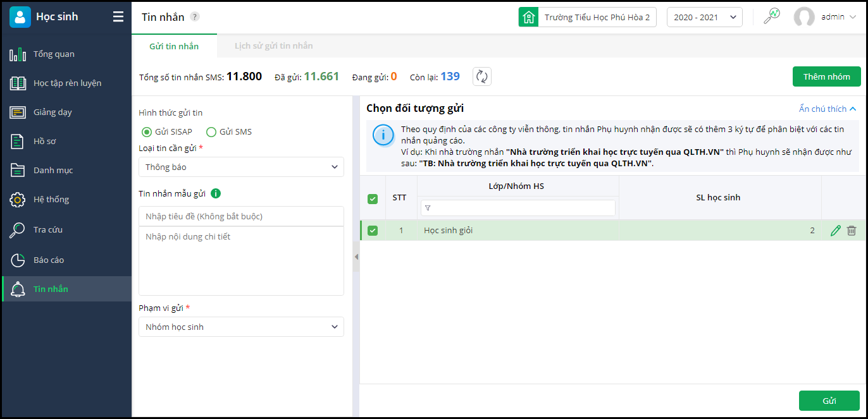Click the info icon beside Tin nhắn mẫu gửi
This screenshot has height=419, width=868.
point(216,193)
